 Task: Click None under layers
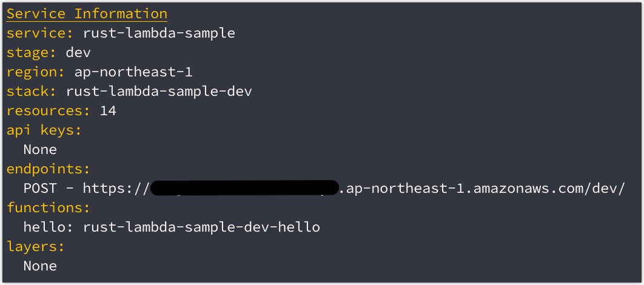pyautogui.click(x=40, y=266)
